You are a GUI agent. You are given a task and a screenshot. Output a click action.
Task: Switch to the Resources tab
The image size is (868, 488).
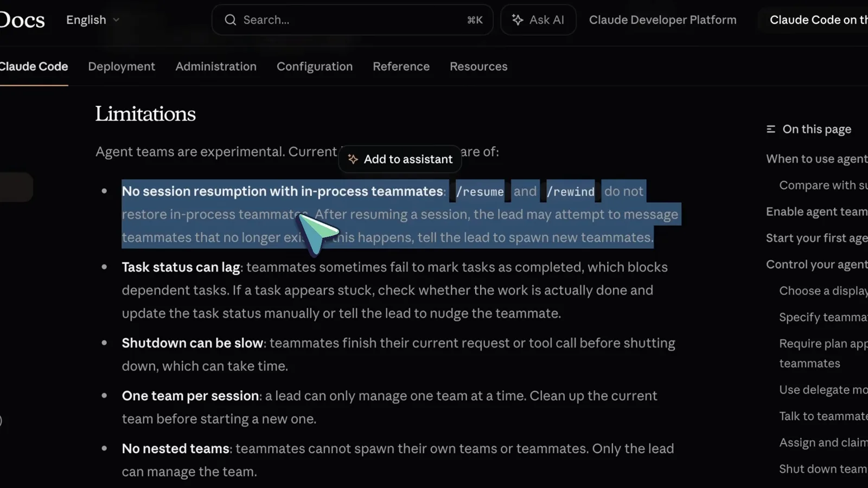[x=478, y=66]
